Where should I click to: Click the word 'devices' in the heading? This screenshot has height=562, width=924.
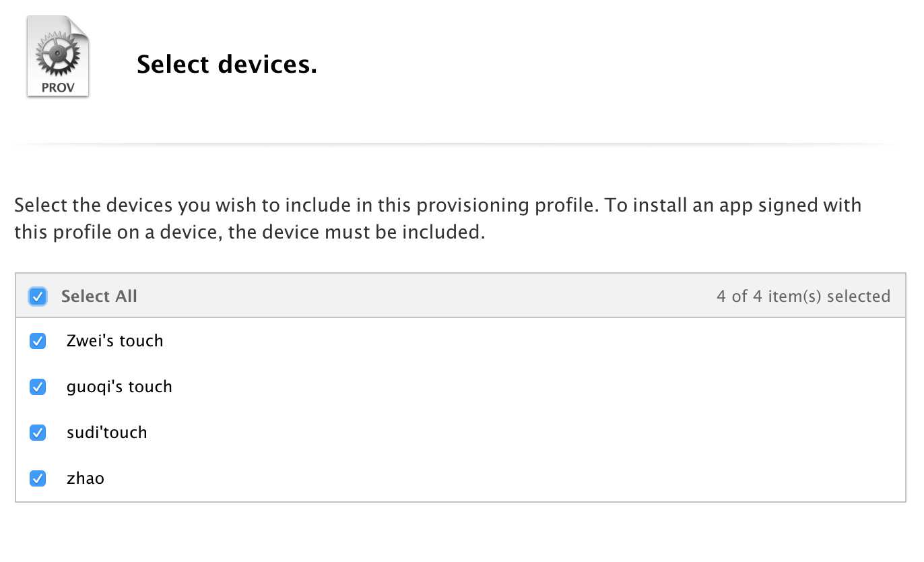(265, 65)
